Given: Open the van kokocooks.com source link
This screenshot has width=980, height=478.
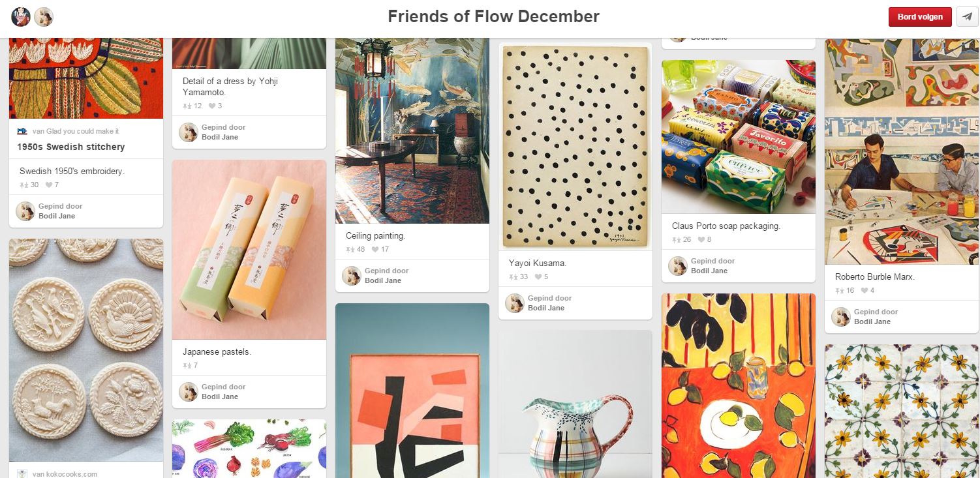Looking at the screenshot, I should [65, 474].
